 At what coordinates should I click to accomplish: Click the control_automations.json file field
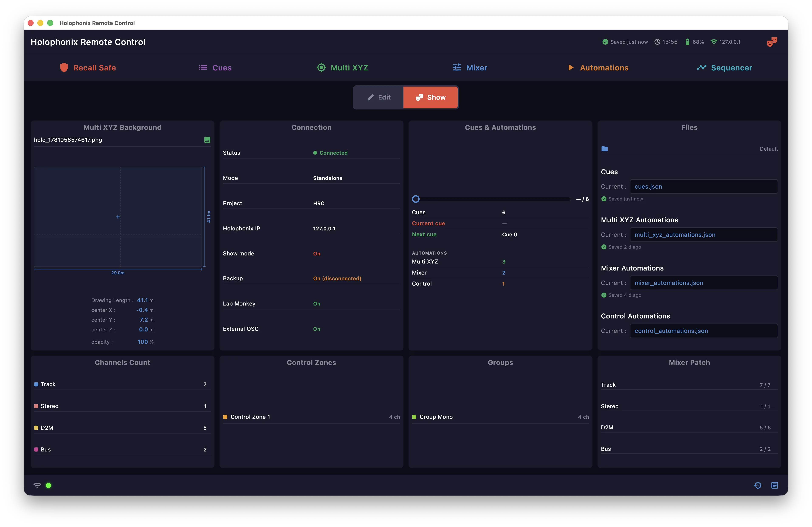(703, 331)
